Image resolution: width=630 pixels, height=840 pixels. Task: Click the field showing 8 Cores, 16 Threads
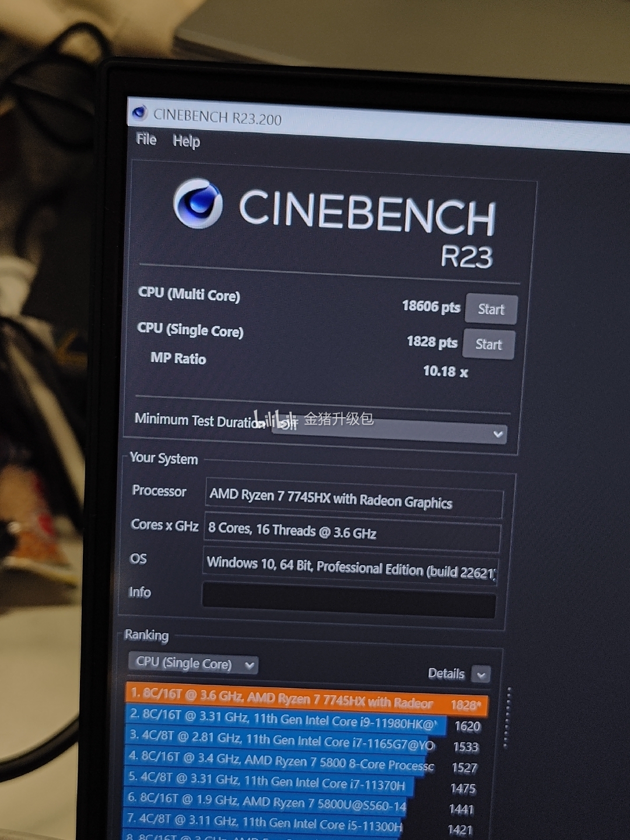click(352, 531)
